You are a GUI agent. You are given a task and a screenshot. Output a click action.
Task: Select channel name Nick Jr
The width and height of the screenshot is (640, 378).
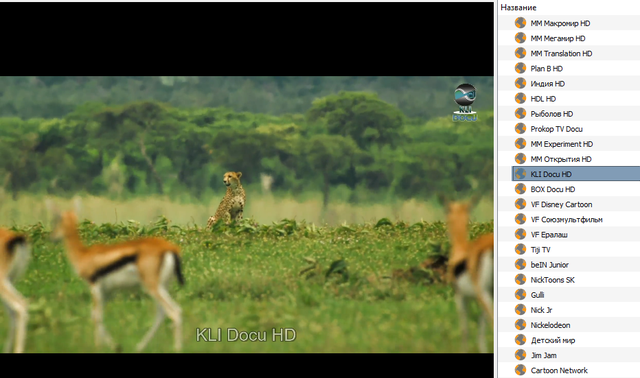[541, 310]
